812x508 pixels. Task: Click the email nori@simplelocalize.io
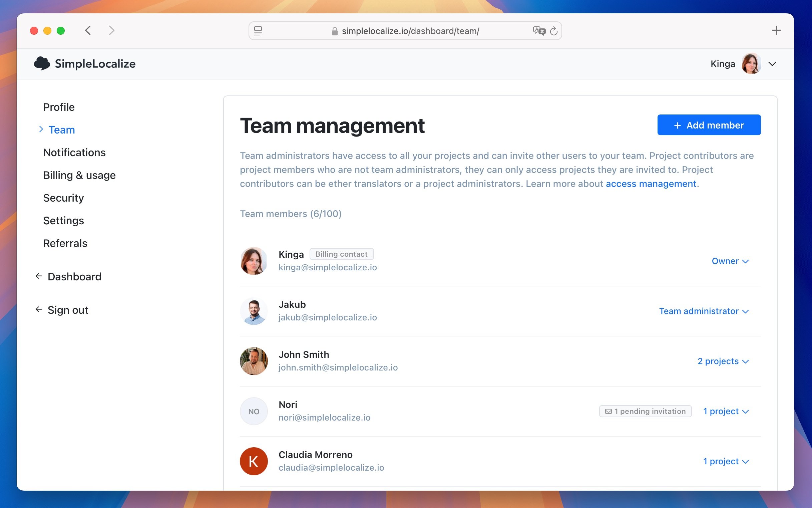(x=324, y=418)
